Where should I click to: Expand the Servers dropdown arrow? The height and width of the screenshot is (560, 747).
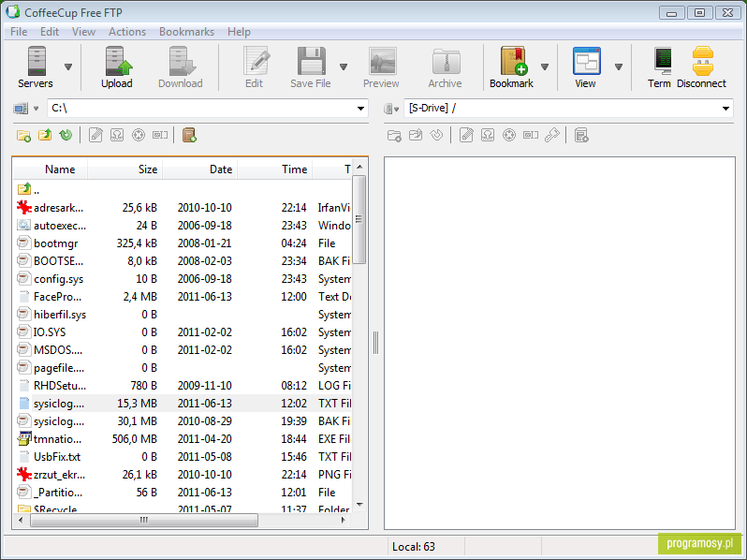point(68,66)
